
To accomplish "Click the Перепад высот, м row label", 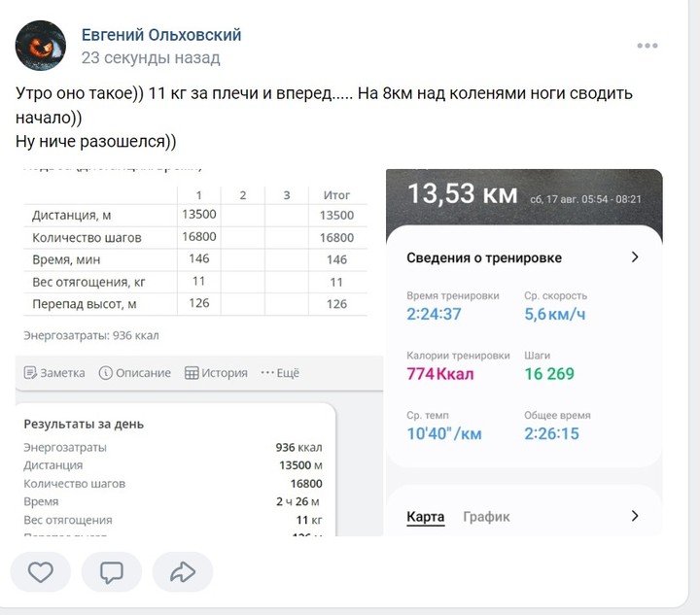I will (x=84, y=304).
